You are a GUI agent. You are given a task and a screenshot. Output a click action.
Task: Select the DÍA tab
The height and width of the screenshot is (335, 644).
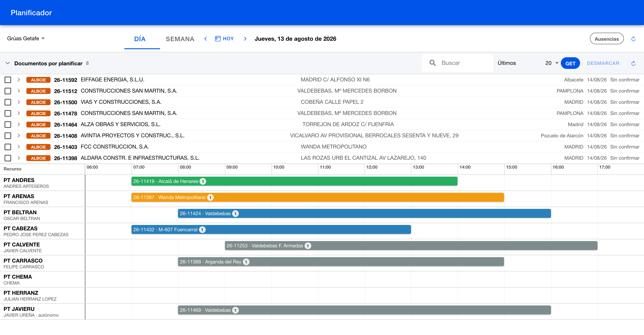pos(142,39)
